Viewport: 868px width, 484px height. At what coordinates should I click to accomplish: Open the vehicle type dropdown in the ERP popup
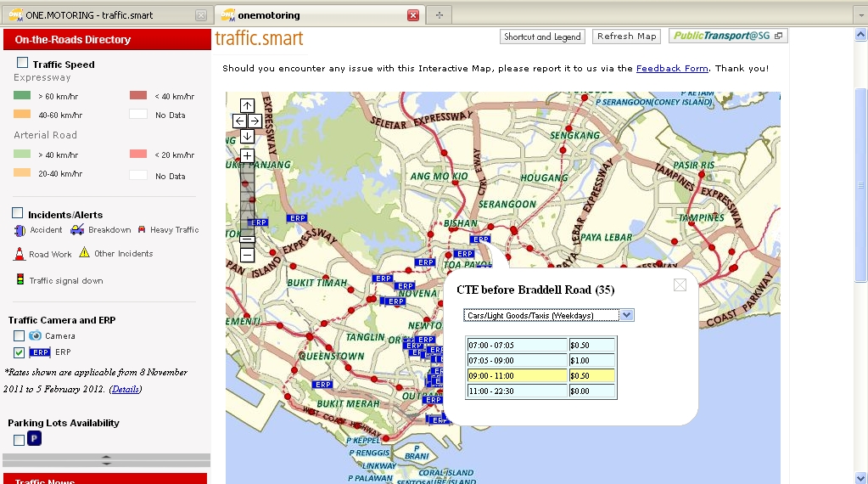pos(548,315)
